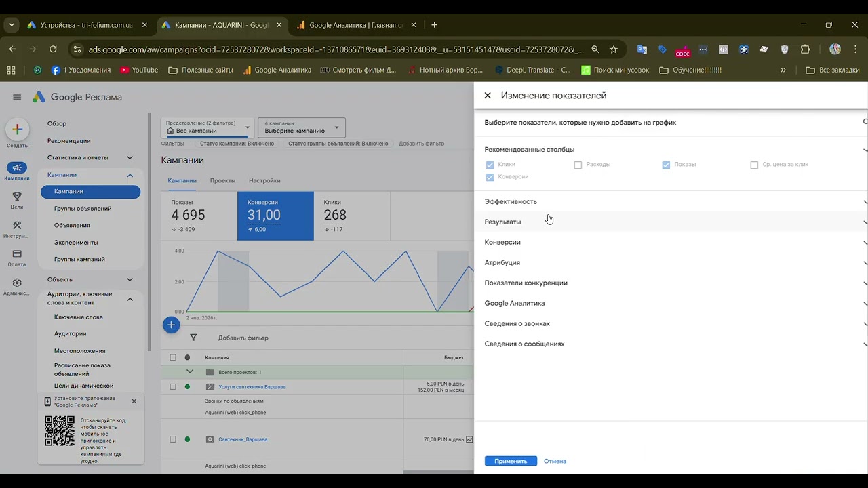Reload the page

(x=53, y=49)
